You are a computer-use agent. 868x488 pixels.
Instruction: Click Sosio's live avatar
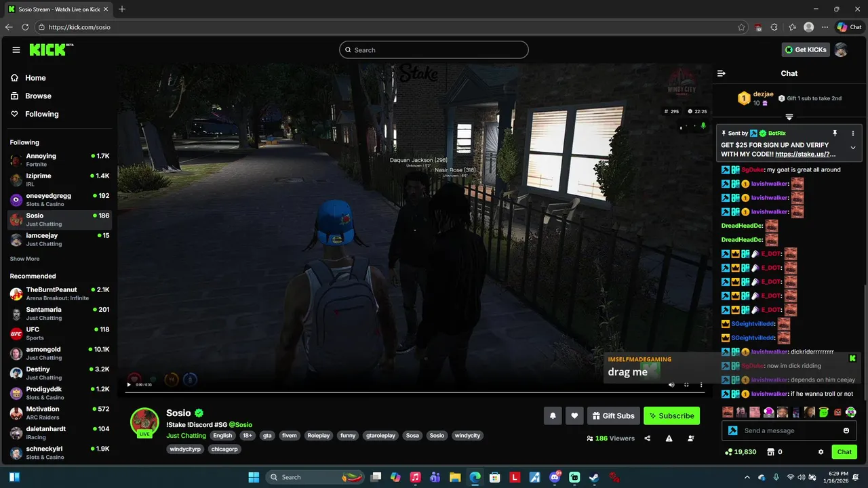[144, 422]
